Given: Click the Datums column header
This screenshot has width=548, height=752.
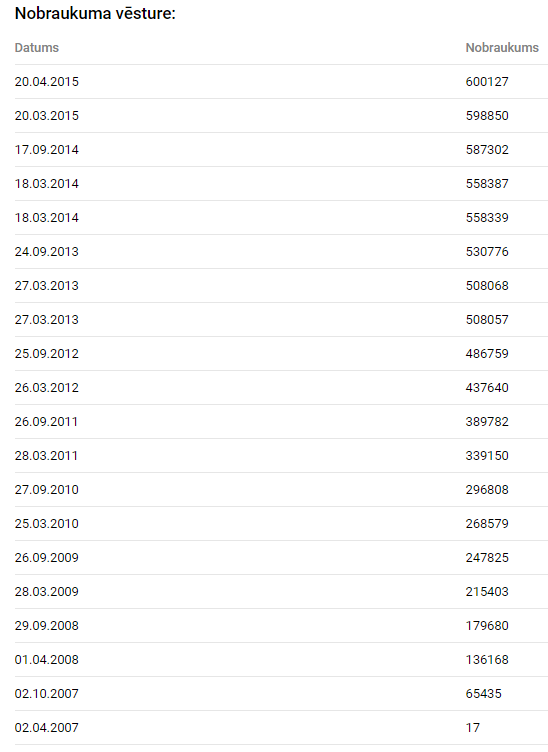Looking at the screenshot, I should 36,48.
